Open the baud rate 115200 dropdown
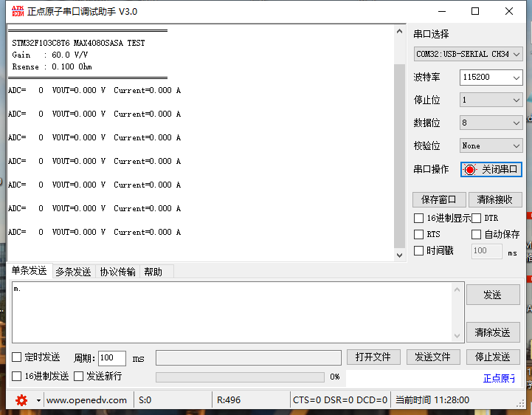532x415 pixels. coord(491,77)
